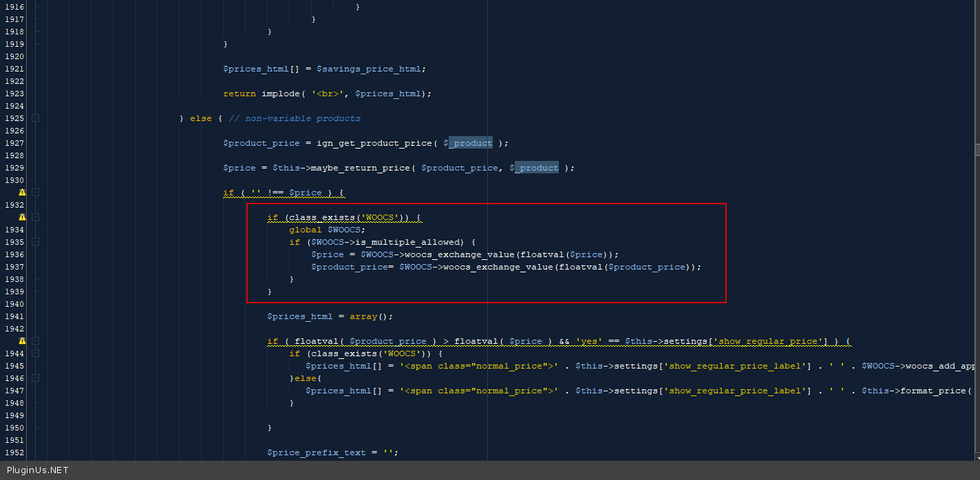Viewport: 980px width, 480px height.
Task: Collapse the "if ( '' !== $price )" block fold marker
Action: click(x=36, y=193)
